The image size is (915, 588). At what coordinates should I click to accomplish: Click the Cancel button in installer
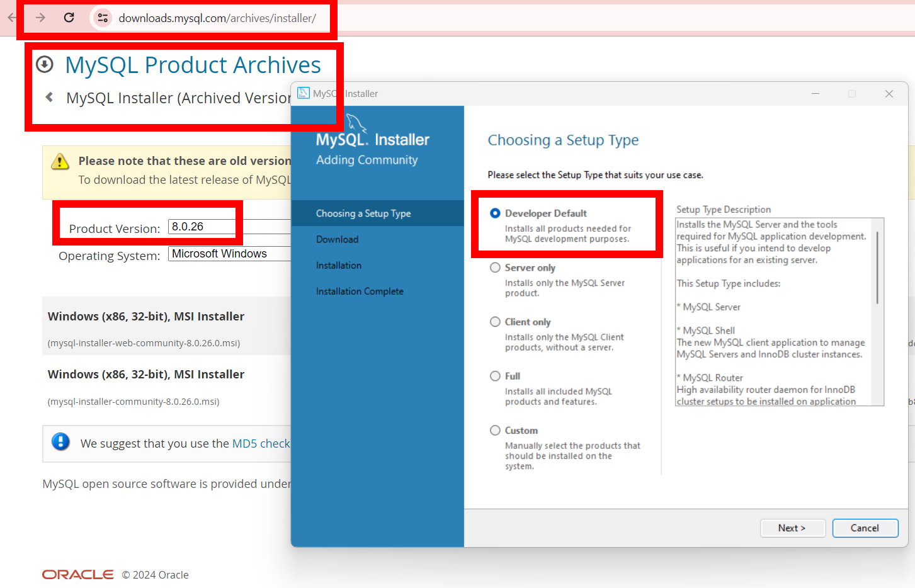click(x=865, y=528)
